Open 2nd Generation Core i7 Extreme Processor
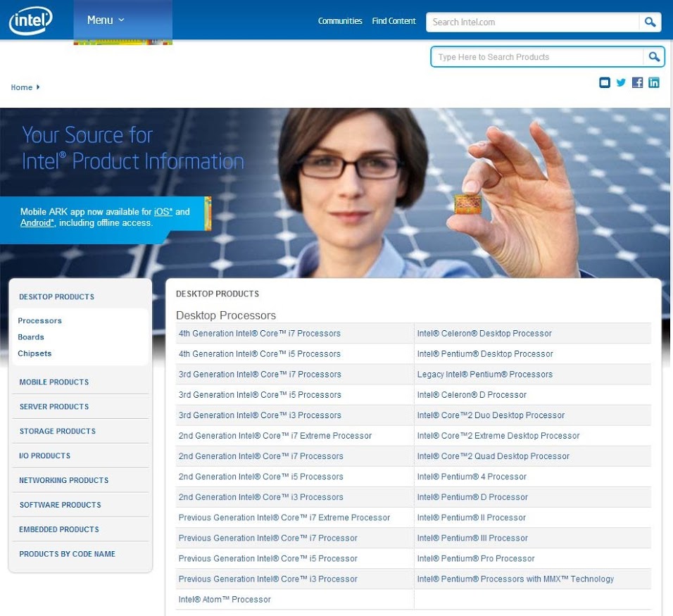Viewport: 673px width, 616px height. [275, 436]
